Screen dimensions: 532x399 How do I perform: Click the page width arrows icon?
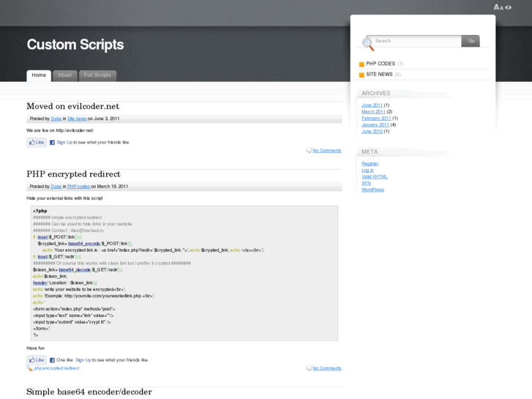click(508, 7)
